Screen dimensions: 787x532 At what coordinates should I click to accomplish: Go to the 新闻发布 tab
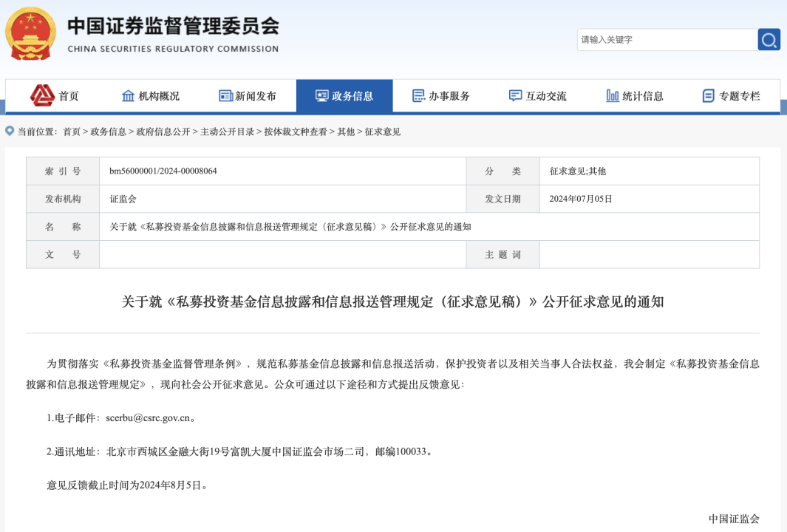(248, 96)
